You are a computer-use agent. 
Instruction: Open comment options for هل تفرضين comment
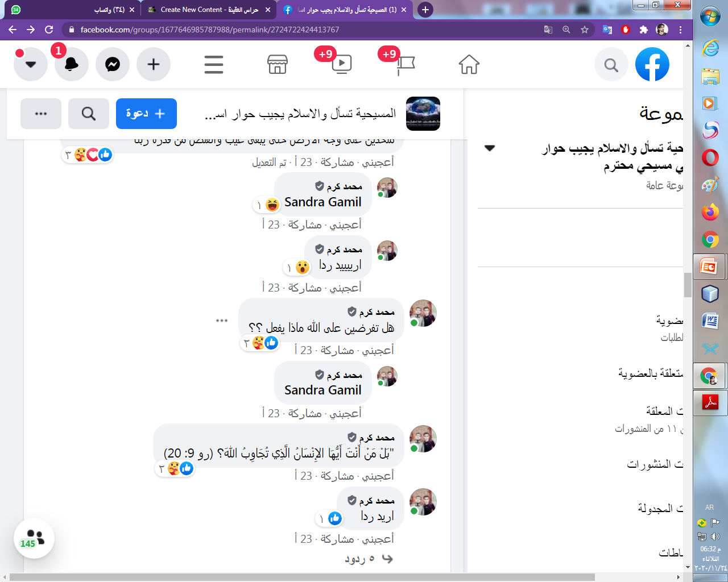tap(222, 321)
